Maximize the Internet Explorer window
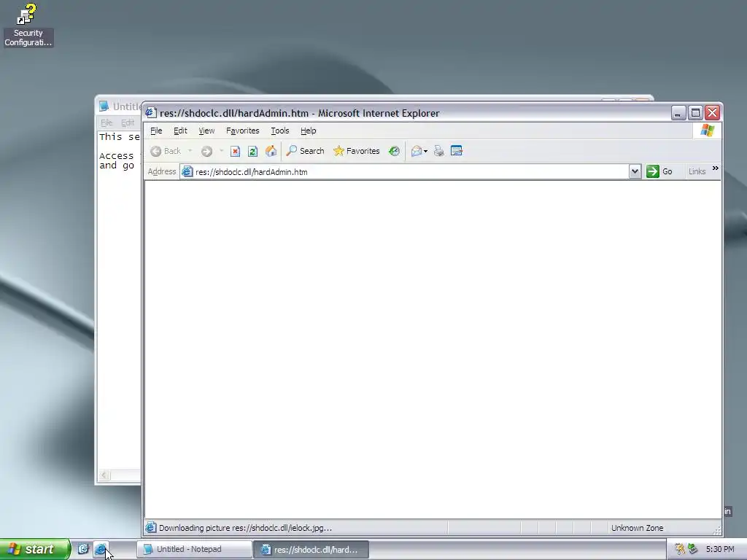 [x=695, y=113]
